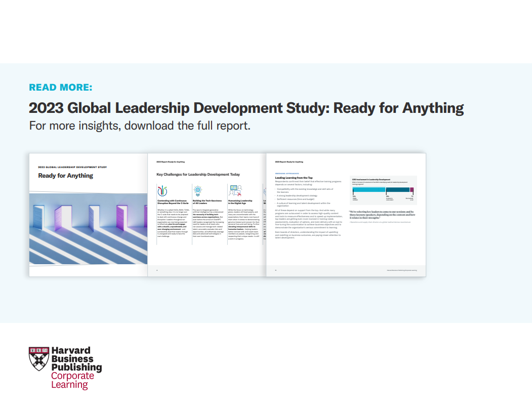Viewport: 532px width, 409px height.
Task: Click the lightbulb tech-savviness icon
Action: click(198, 191)
